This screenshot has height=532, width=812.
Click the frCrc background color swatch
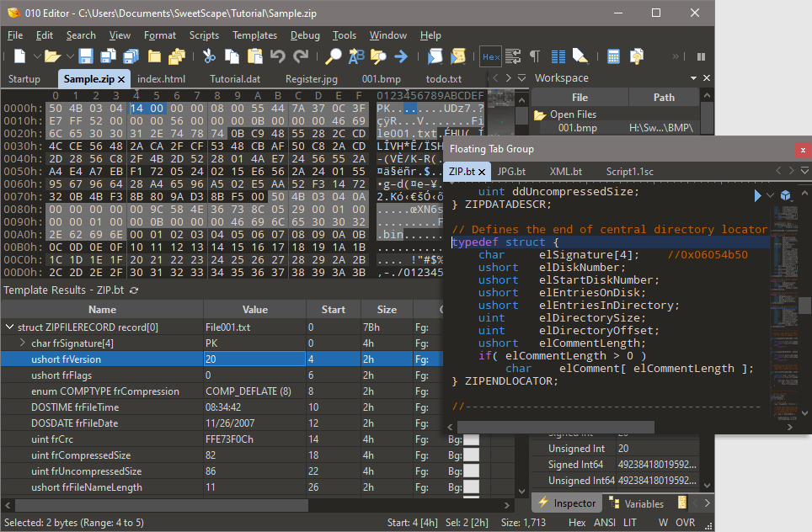click(471, 439)
